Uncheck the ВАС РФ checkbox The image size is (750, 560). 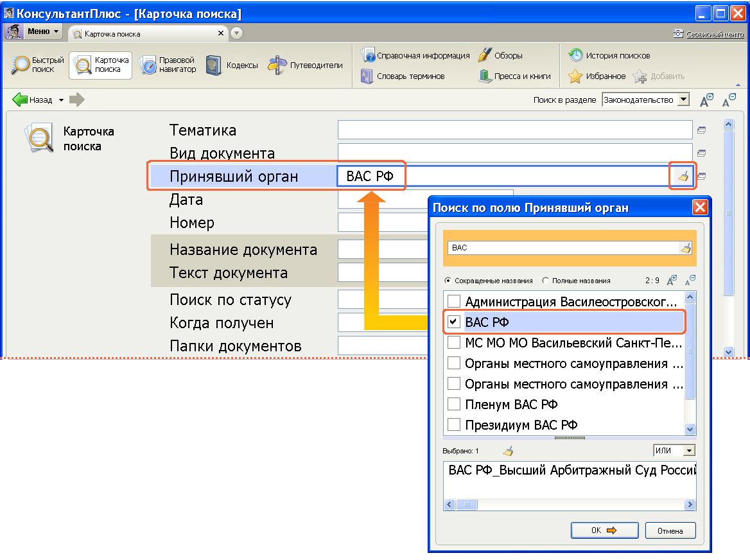454,322
